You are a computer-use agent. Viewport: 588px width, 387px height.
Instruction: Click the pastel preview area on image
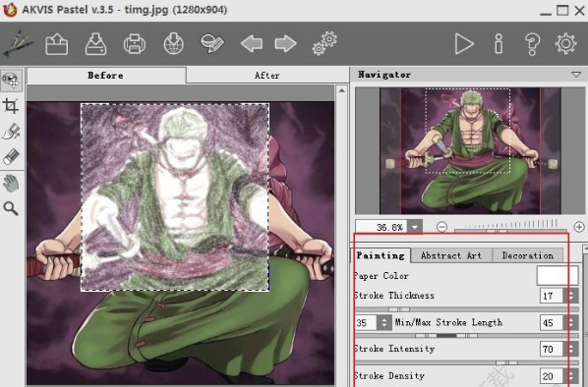175,197
